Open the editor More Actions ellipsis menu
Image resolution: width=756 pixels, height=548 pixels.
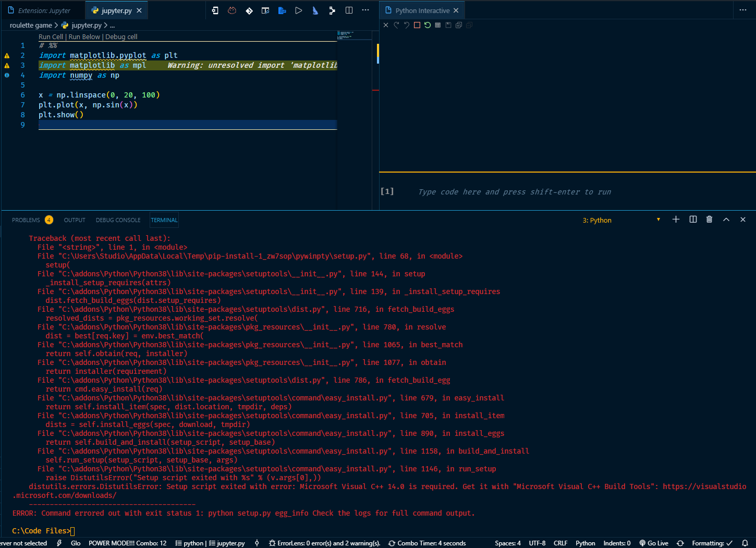365,10
